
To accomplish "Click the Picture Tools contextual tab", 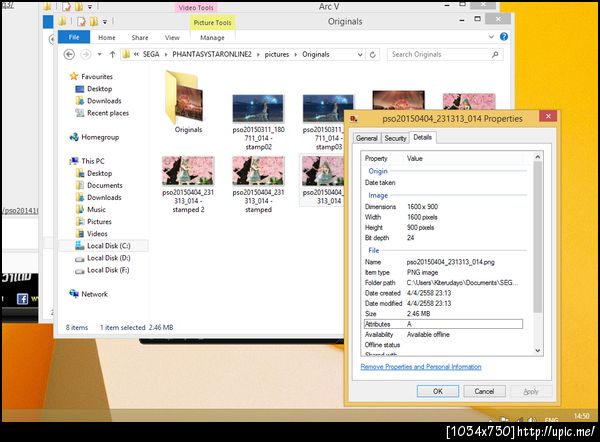I will tap(212, 23).
